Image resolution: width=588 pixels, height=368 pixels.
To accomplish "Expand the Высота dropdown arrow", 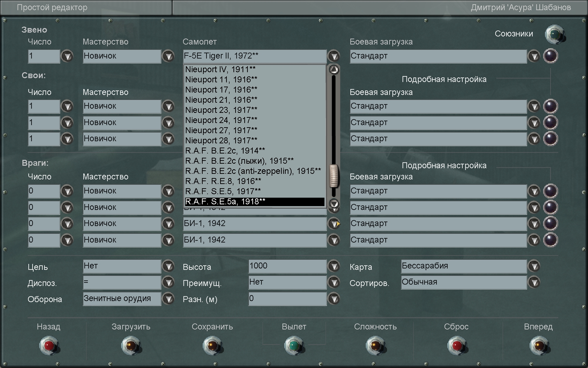I will [x=334, y=266].
